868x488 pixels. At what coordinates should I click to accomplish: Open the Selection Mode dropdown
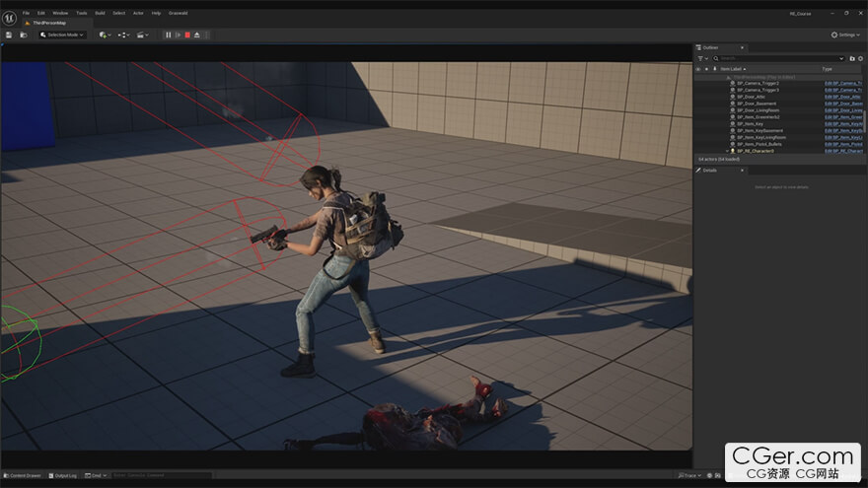pyautogui.click(x=63, y=35)
